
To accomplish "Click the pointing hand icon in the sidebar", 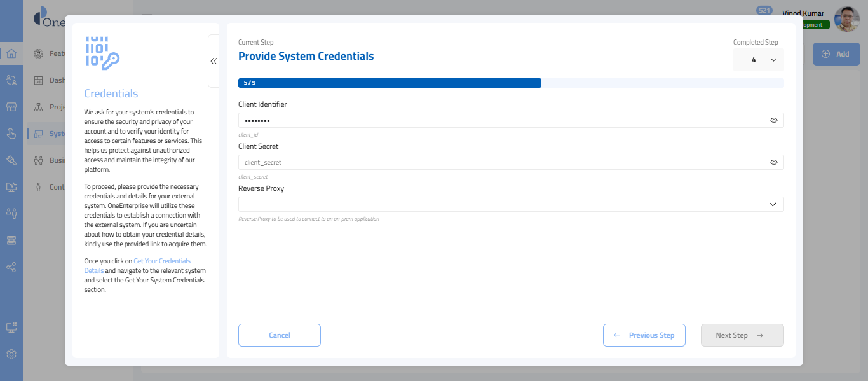I will coord(11,134).
